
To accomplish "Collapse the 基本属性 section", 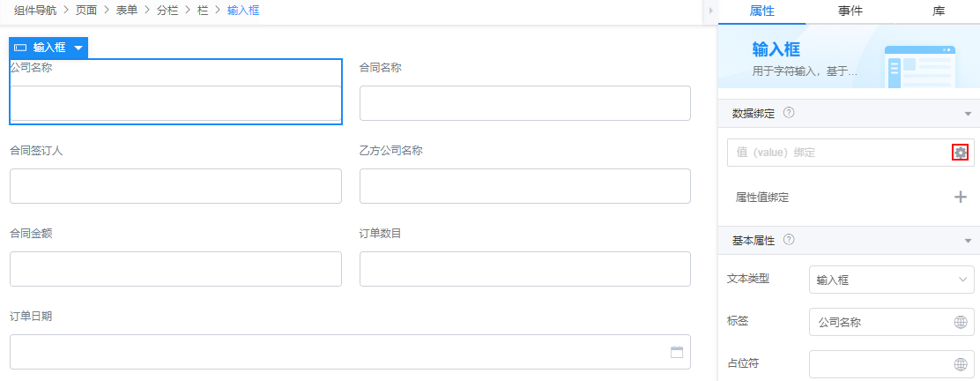I will (x=969, y=240).
